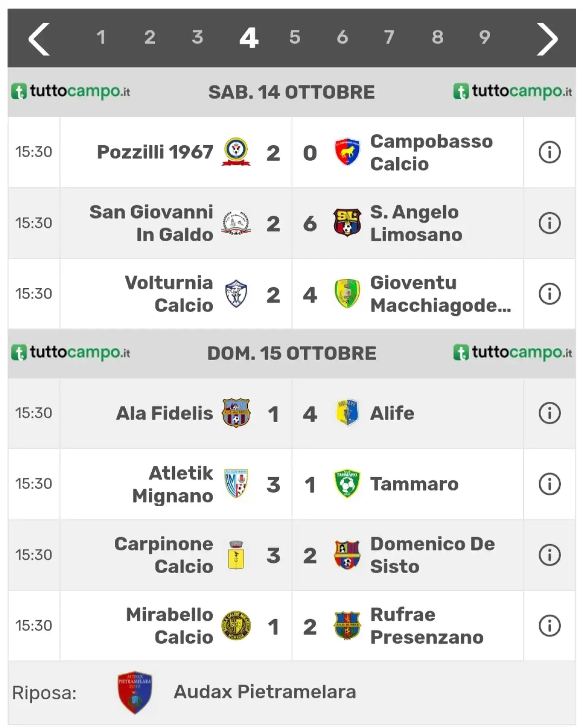583x728 pixels.
Task: Select matchday 7 tab
Action: pos(389,37)
